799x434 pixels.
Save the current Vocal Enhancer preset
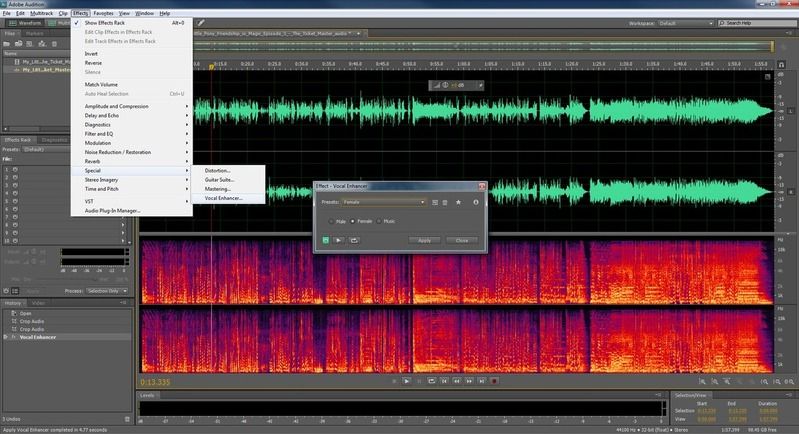435,202
